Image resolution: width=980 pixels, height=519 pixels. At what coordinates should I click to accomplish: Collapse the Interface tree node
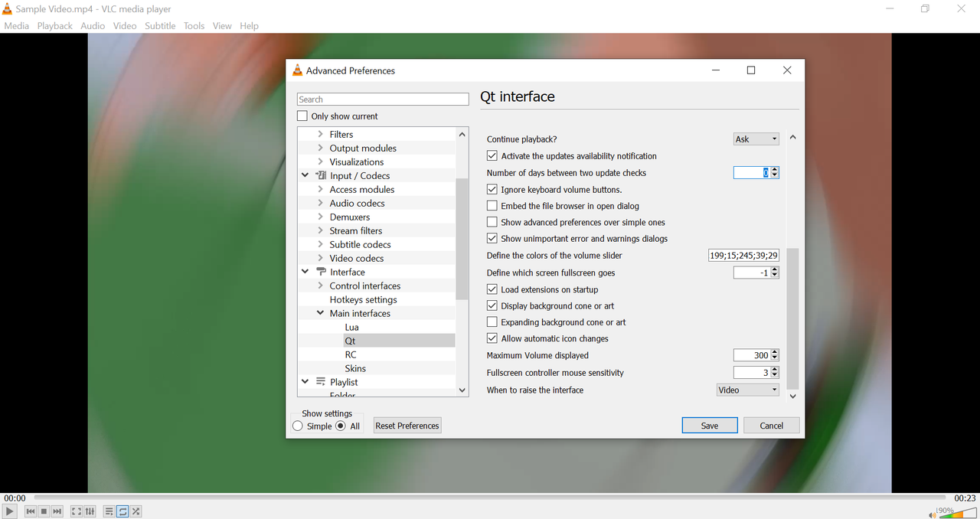pyautogui.click(x=305, y=272)
